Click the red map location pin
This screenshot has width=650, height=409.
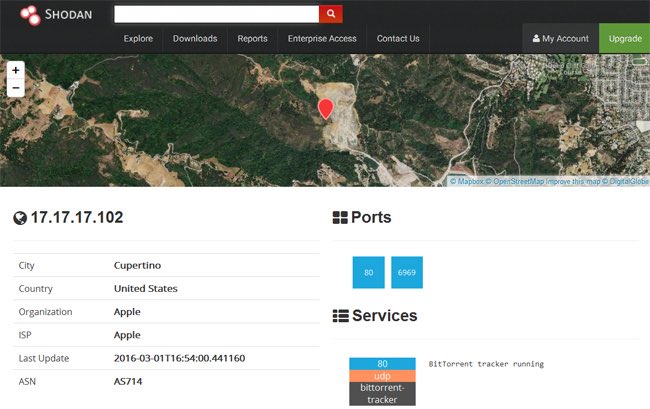pyautogui.click(x=325, y=108)
